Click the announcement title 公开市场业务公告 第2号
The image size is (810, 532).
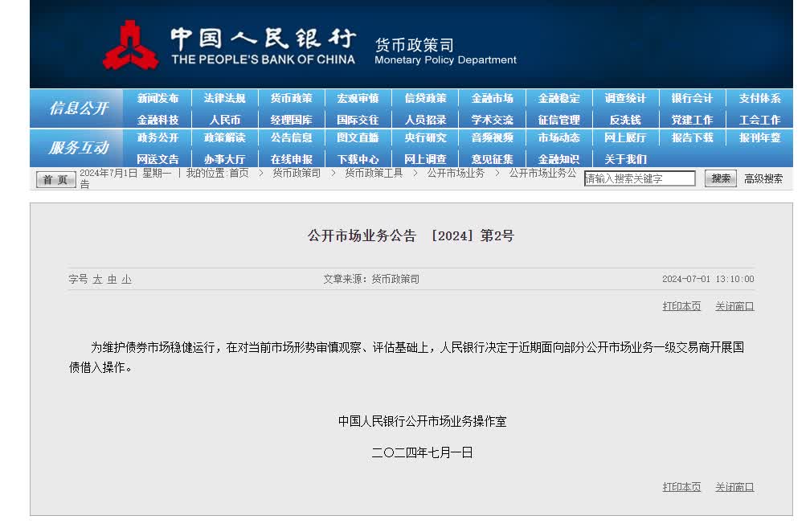(x=411, y=236)
